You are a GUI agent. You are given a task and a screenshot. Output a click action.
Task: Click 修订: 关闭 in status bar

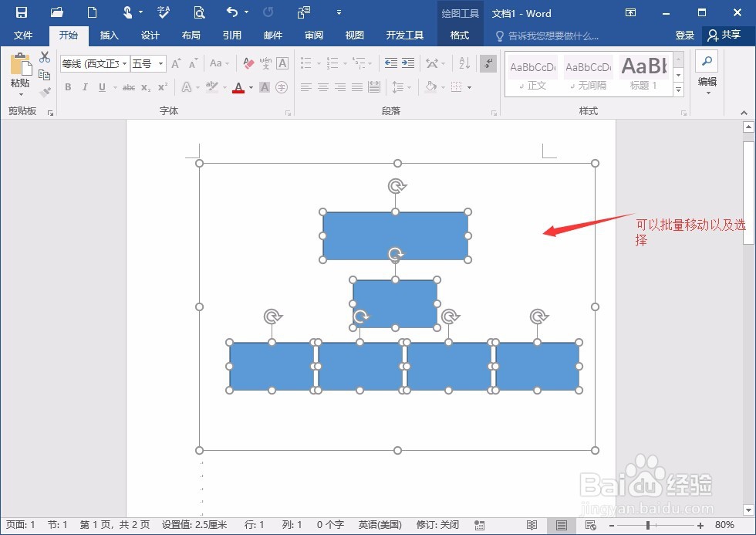point(437,525)
